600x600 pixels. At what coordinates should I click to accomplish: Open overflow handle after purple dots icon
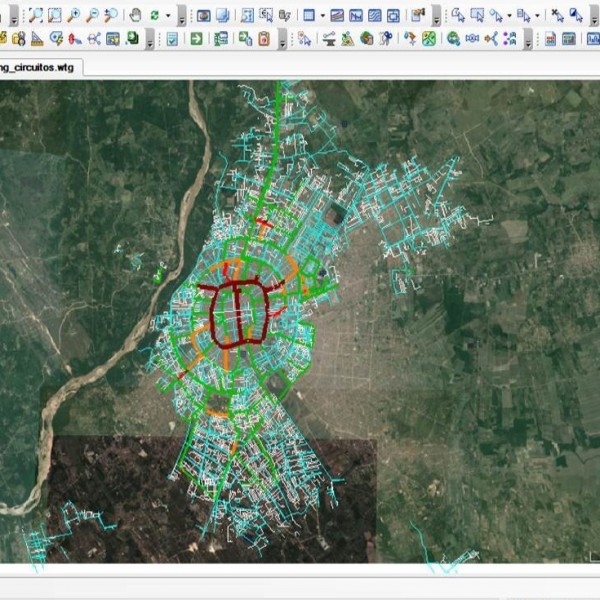[528, 39]
